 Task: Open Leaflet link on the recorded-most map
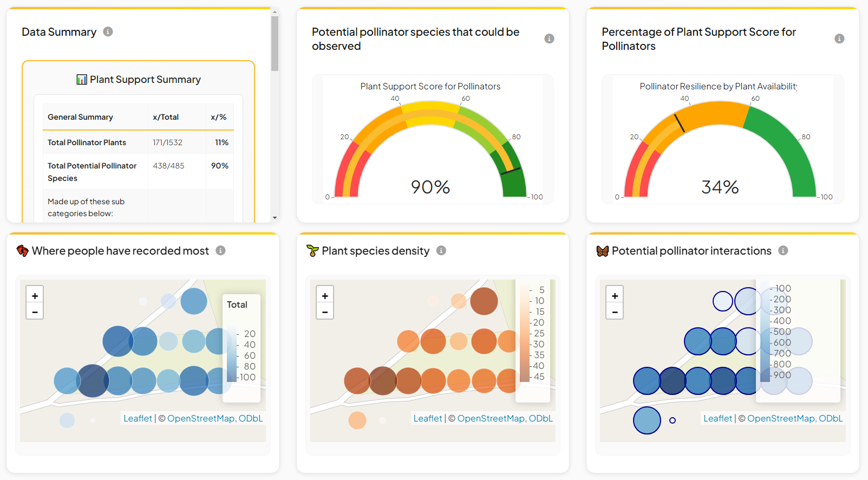point(138,418)
